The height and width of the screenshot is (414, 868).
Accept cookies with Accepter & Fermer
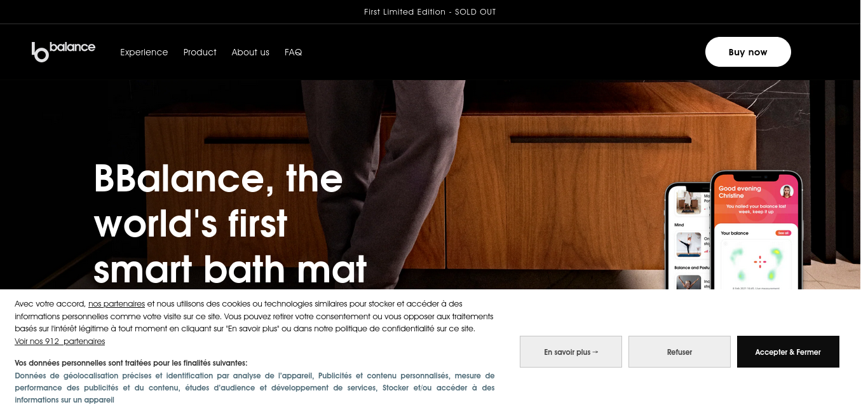pyautogui.click(x=788, y=352)
